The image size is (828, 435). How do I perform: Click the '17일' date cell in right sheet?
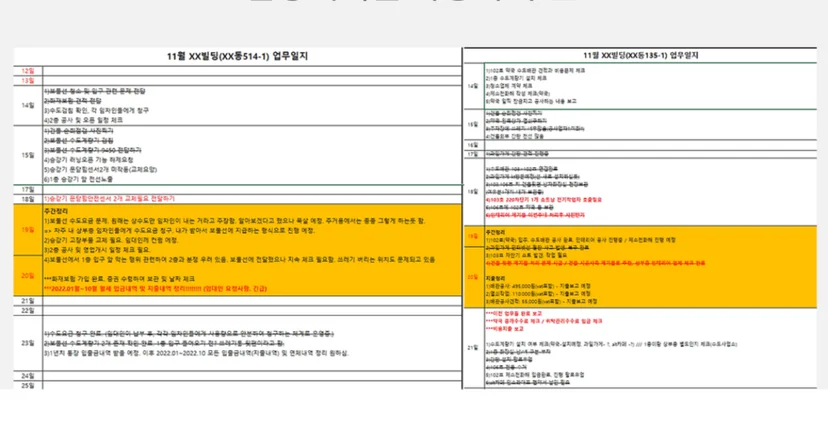tap(473, 154)
